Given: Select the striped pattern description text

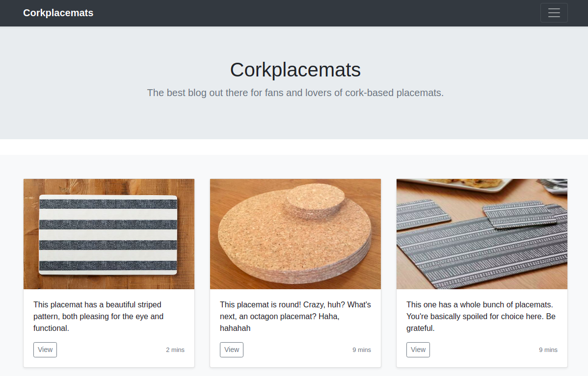Looking at the screenshot, I should coord(98,316).
